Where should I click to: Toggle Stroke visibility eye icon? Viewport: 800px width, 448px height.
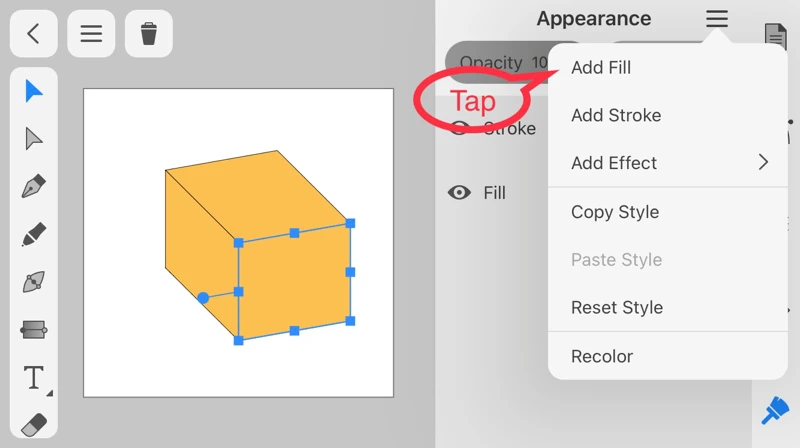tap(459, 128)
